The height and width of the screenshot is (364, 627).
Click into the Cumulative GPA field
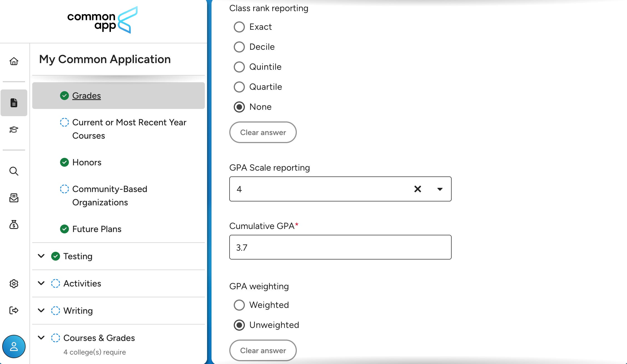tap(340, 247)
